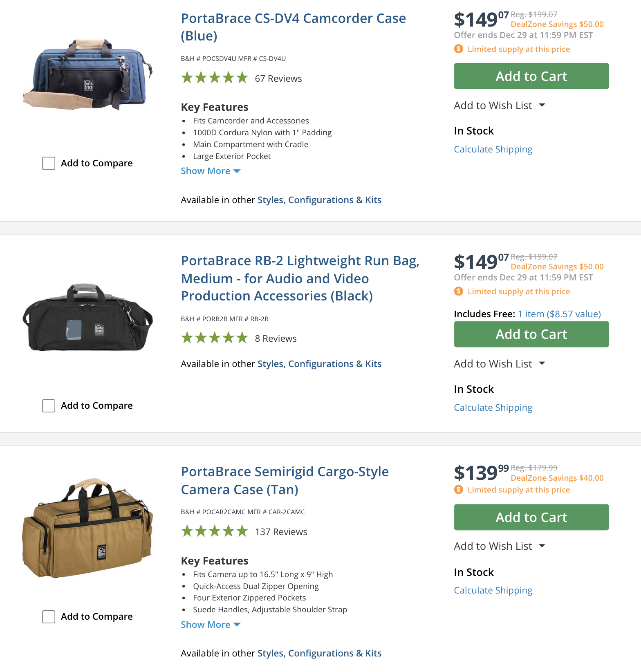The height and width of the screenshot is (672, 641).
Task: Click the orange dollar icon for the blue CS-DV4 case
Action: pos(459,49)
